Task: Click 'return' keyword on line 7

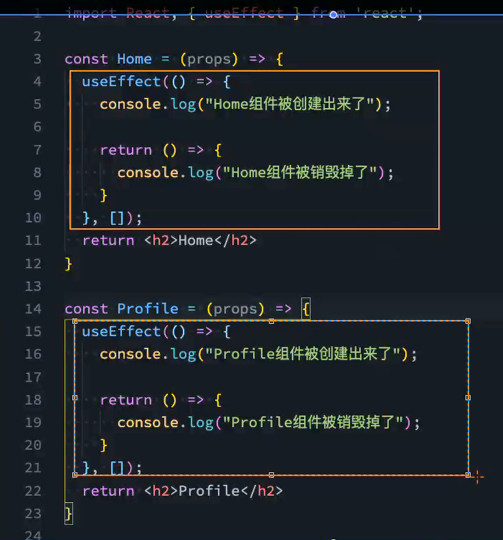Action: 126,150
